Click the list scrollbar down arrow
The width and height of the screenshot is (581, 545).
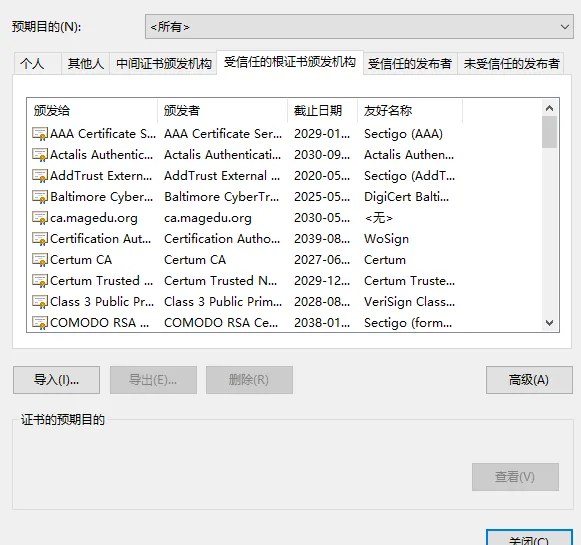550,323
